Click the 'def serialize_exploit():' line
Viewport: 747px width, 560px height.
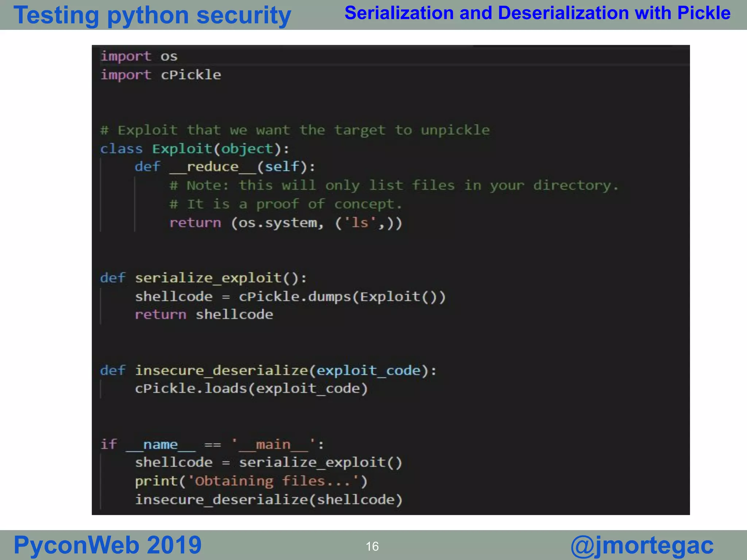tap(204, 278)
